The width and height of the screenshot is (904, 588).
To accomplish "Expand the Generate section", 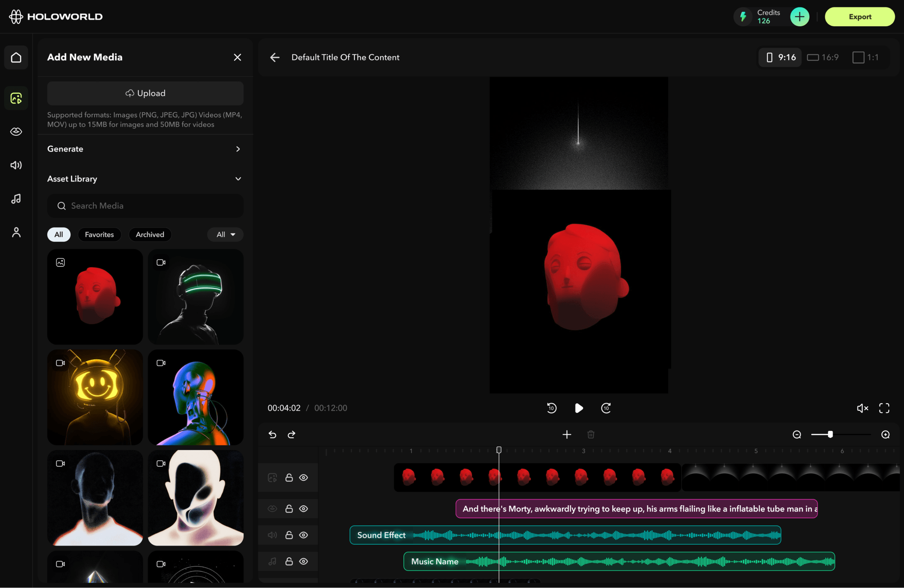I will click(x=145, y=149).
